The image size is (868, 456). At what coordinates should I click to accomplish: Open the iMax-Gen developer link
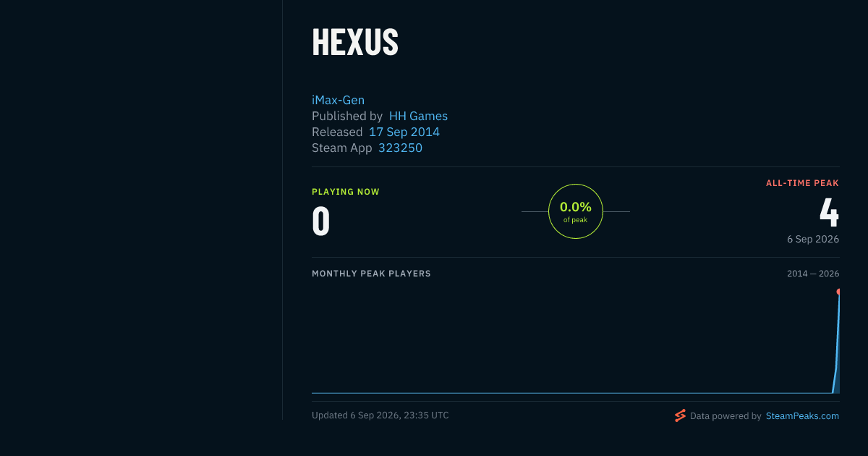338,100
